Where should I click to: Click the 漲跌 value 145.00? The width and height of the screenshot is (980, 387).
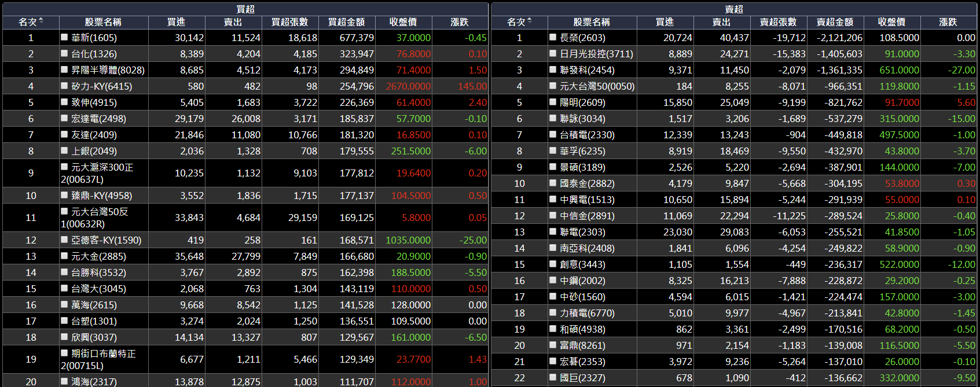[472, 86]
